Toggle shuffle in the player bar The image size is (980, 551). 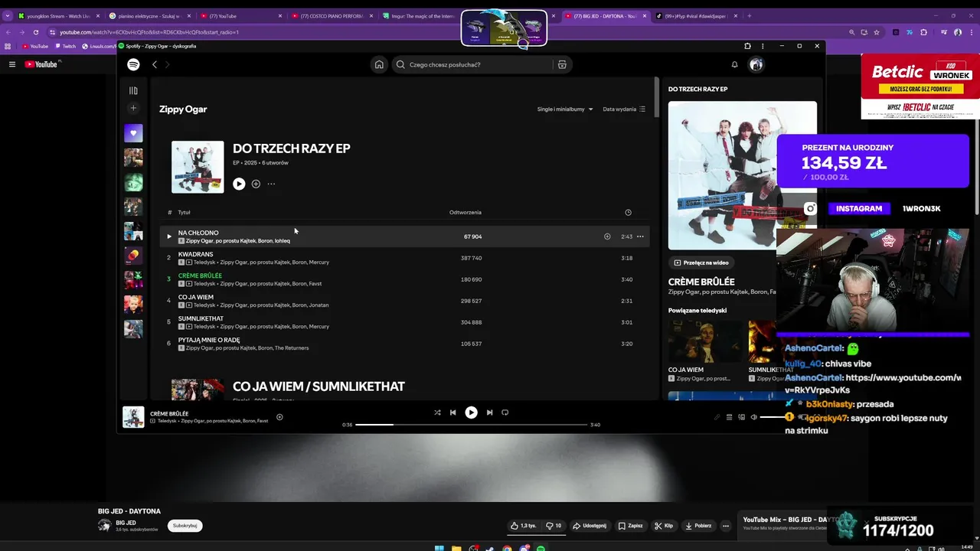coord(437,412)
